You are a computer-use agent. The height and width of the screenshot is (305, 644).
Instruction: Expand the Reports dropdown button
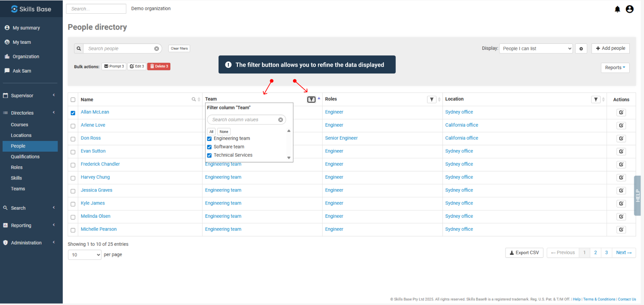tap(615, 67)
